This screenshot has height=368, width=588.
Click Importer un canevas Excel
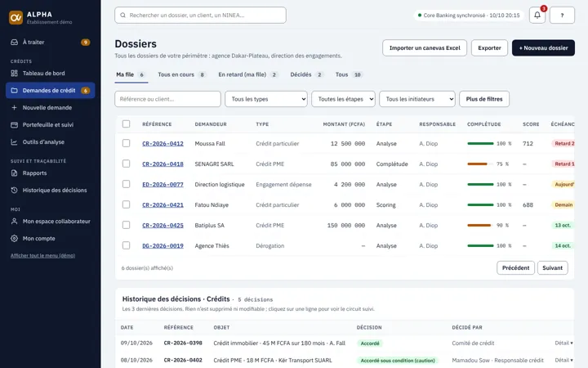(425, 48)
